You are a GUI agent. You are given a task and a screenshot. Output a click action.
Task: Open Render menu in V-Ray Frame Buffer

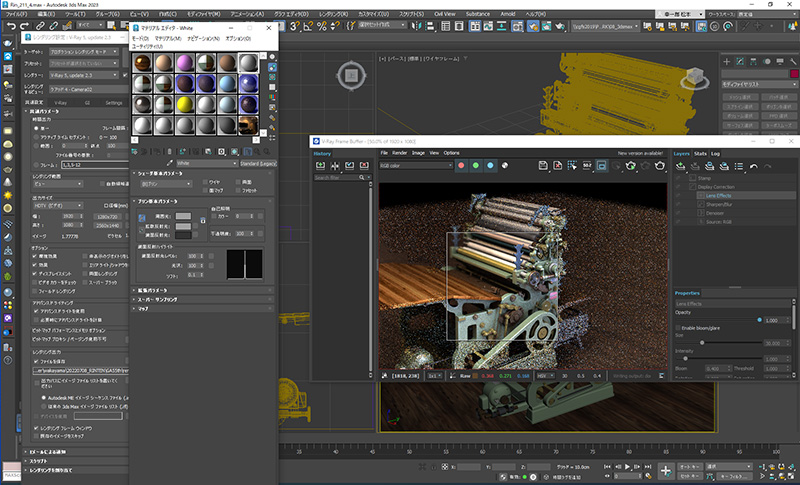point(399,153)
